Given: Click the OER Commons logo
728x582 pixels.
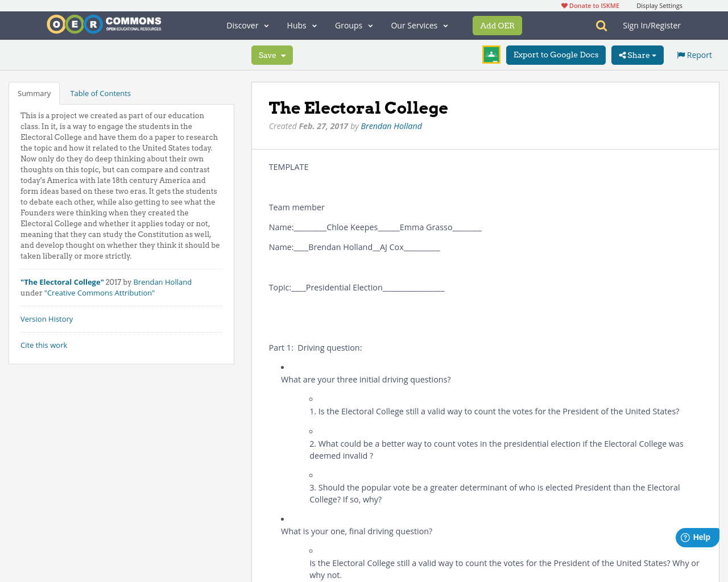Looking at the screenshot, I should point(104,24).
